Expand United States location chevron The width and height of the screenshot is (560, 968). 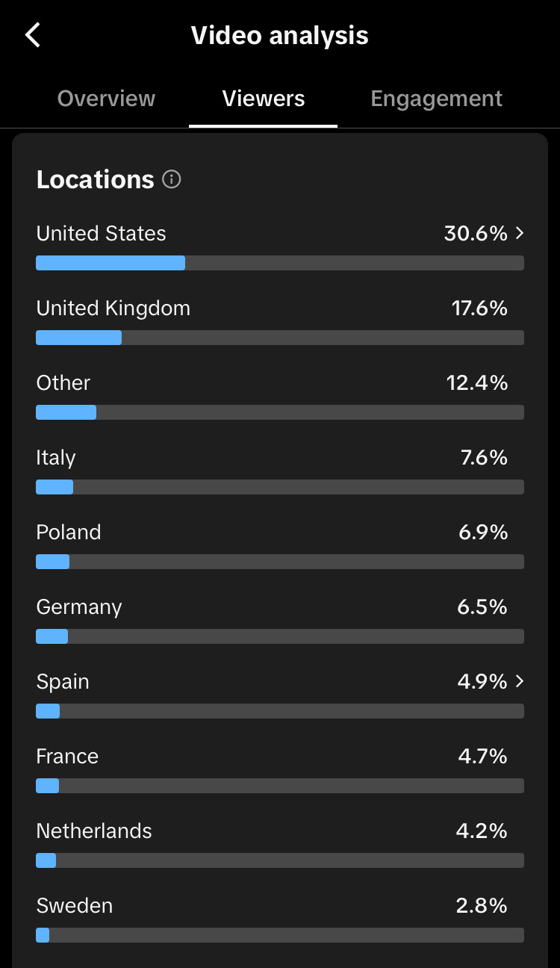click(520, 233)
